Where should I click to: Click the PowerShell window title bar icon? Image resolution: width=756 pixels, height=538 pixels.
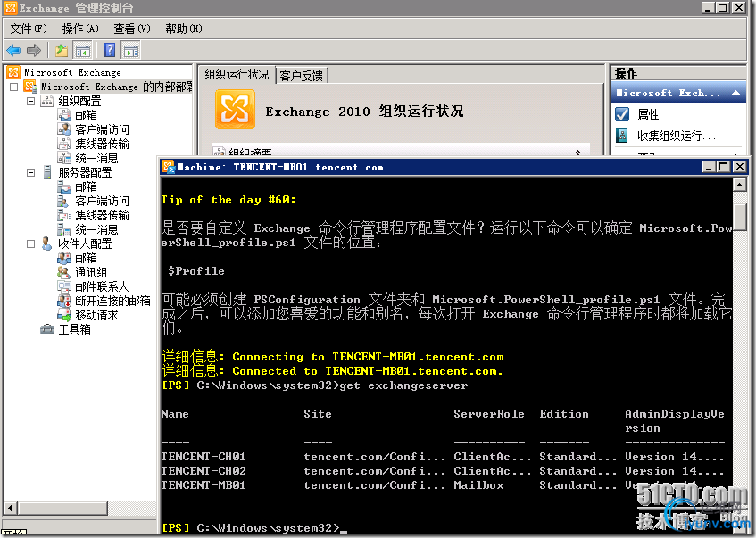[168, 167]
